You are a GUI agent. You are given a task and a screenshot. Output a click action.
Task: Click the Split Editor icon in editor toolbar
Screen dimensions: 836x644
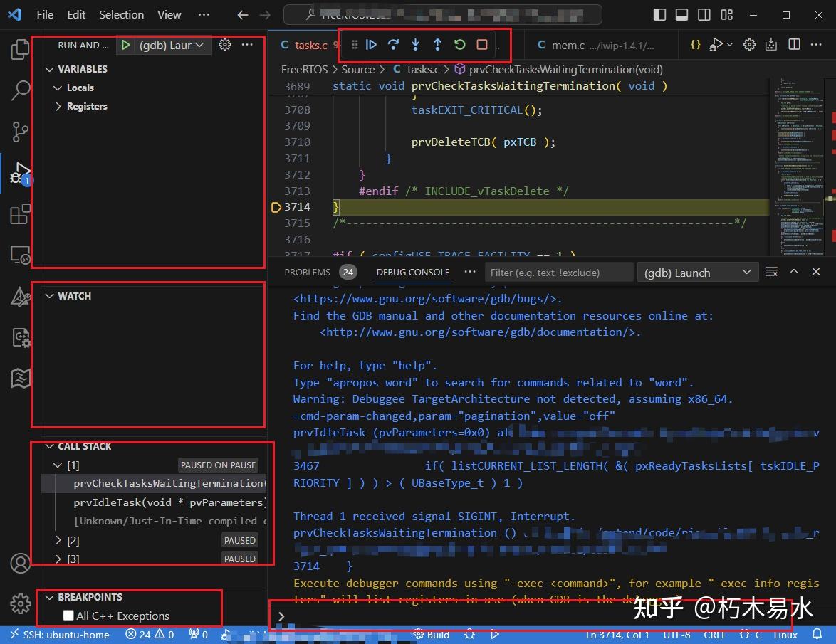[x=793, y=44]
